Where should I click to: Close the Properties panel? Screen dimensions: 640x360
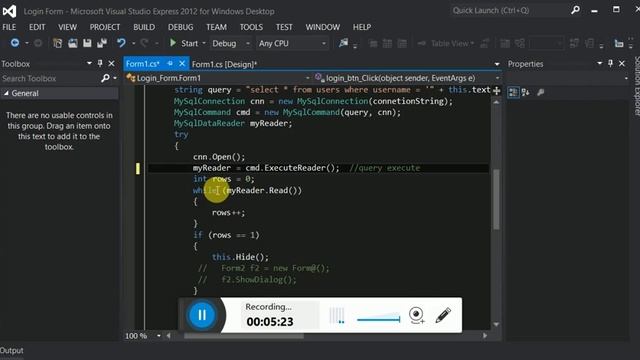click(x=622, y=63)
